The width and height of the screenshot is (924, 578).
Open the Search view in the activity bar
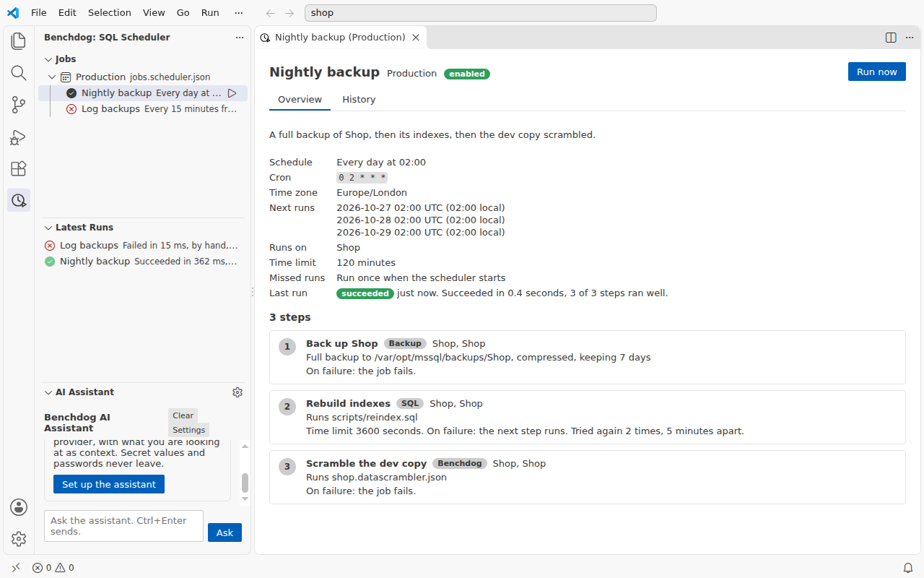(x=19, y=73)
